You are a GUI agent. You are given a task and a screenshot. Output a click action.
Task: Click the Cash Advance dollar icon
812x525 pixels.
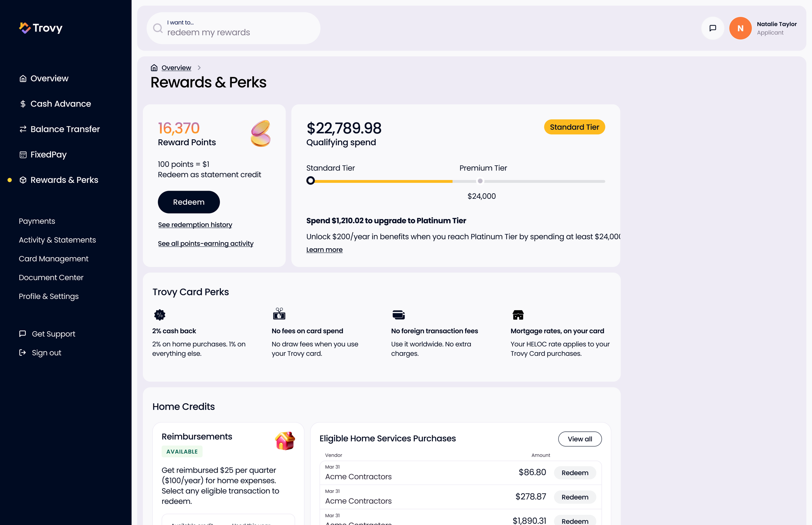[x=23, y=104]
